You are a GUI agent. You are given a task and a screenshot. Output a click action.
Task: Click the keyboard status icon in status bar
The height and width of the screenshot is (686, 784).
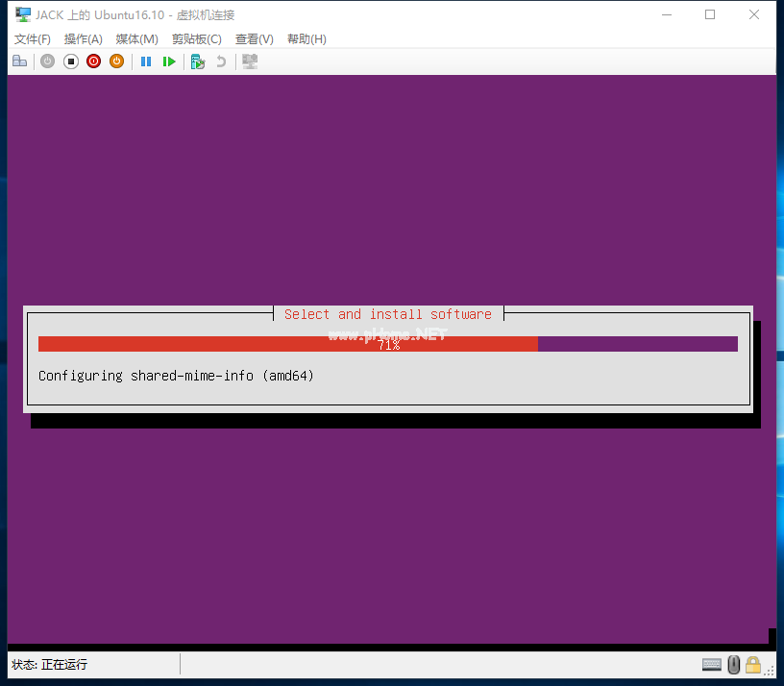712,665
